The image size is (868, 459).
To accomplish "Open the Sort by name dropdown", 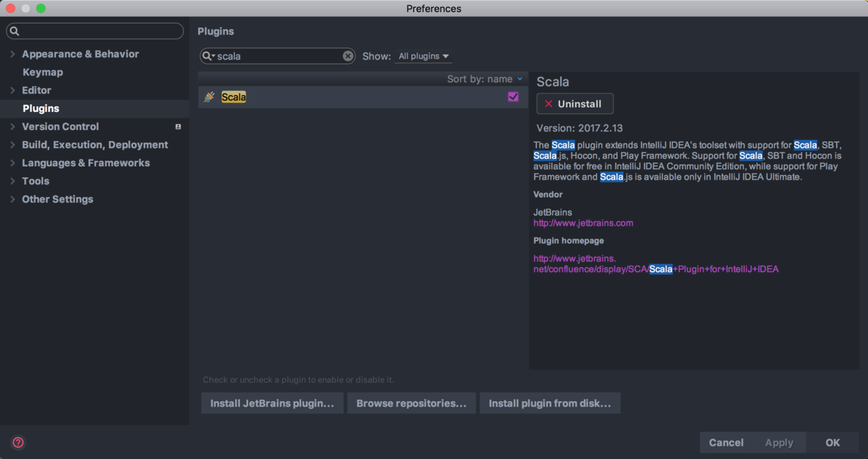I will [485, 79].
